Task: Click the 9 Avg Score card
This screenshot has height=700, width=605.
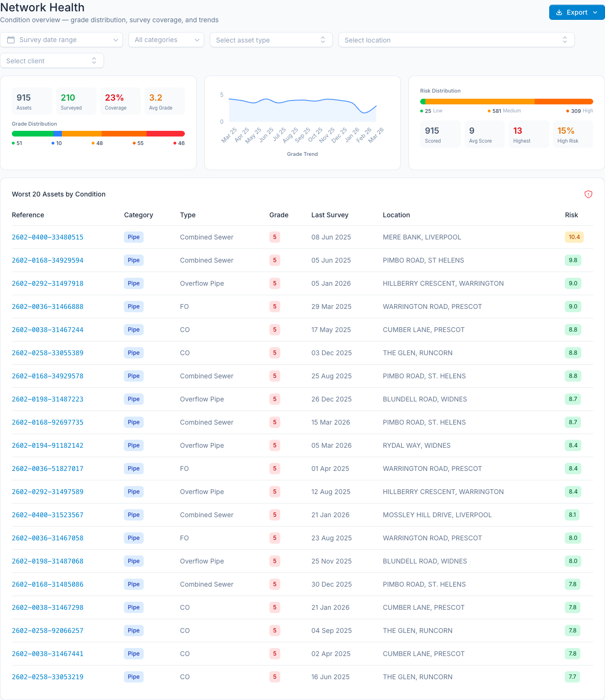Action: tap(484, 134)
